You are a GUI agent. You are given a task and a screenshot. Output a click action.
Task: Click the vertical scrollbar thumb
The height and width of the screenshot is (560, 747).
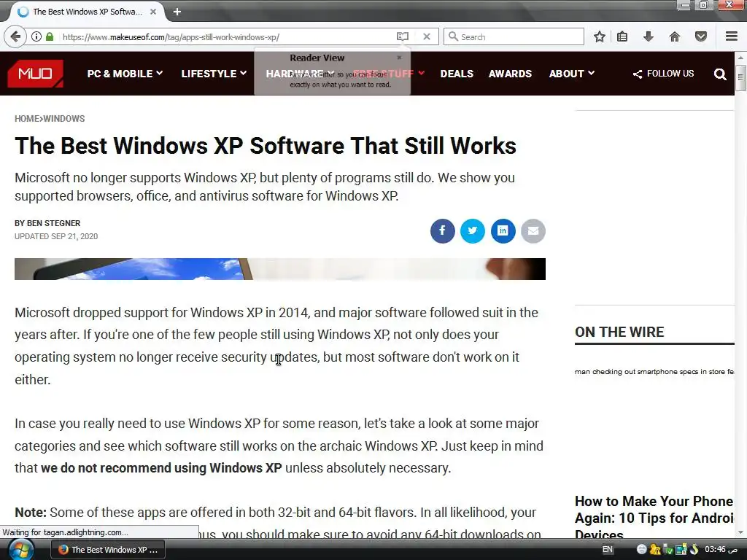(740, 77)
